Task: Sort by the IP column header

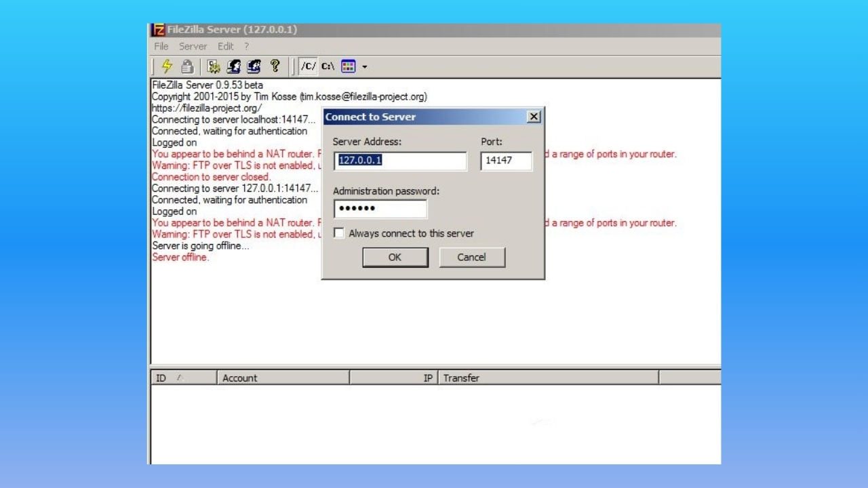Action: (394, 378)
